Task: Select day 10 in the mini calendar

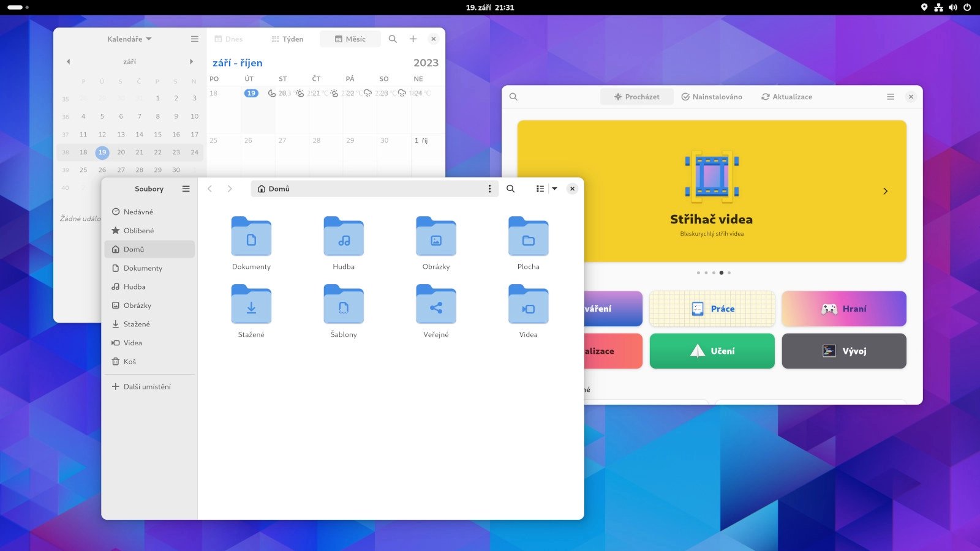Action: tap(194, 116)
